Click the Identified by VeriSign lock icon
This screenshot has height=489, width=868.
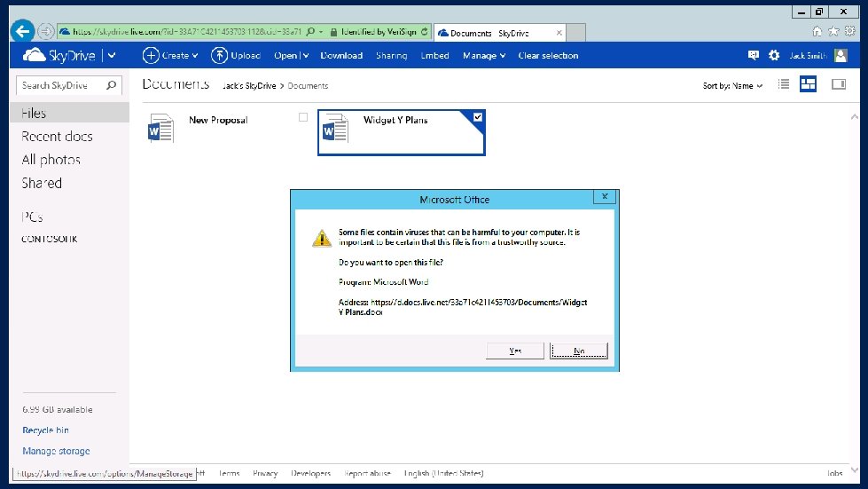[x=333, y=32]
